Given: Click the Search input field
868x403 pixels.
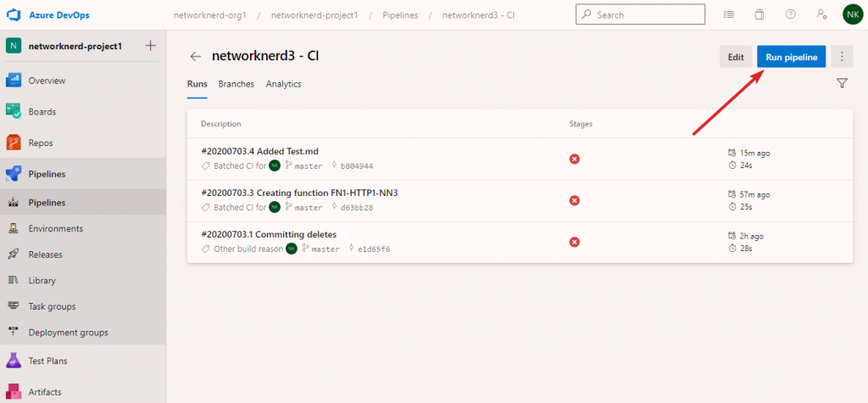Looking at the screenshot, I should [641, 15].
